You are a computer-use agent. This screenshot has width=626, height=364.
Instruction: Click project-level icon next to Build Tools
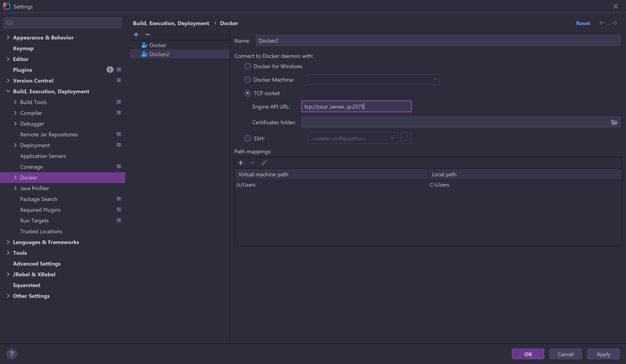(x=119, y=102)
